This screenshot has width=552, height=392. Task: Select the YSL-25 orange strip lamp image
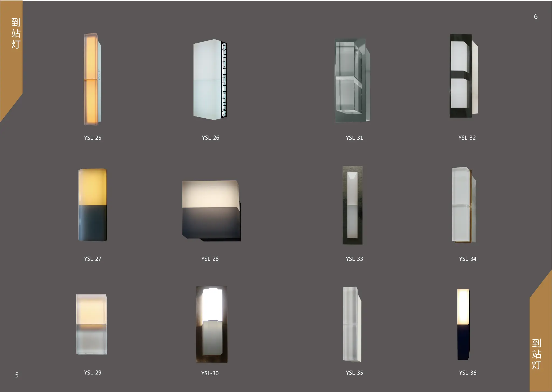coord(92,78)
